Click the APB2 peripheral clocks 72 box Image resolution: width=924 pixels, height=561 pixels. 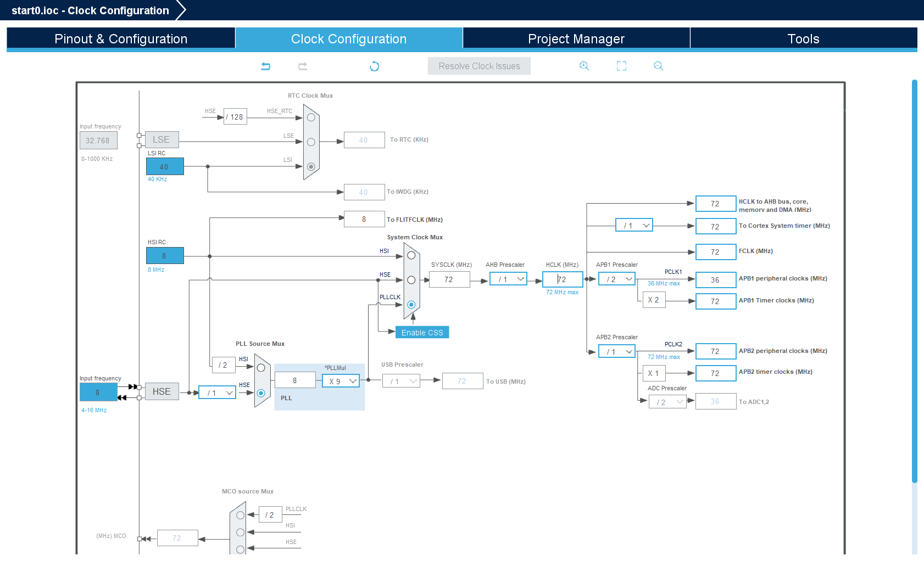716,351
